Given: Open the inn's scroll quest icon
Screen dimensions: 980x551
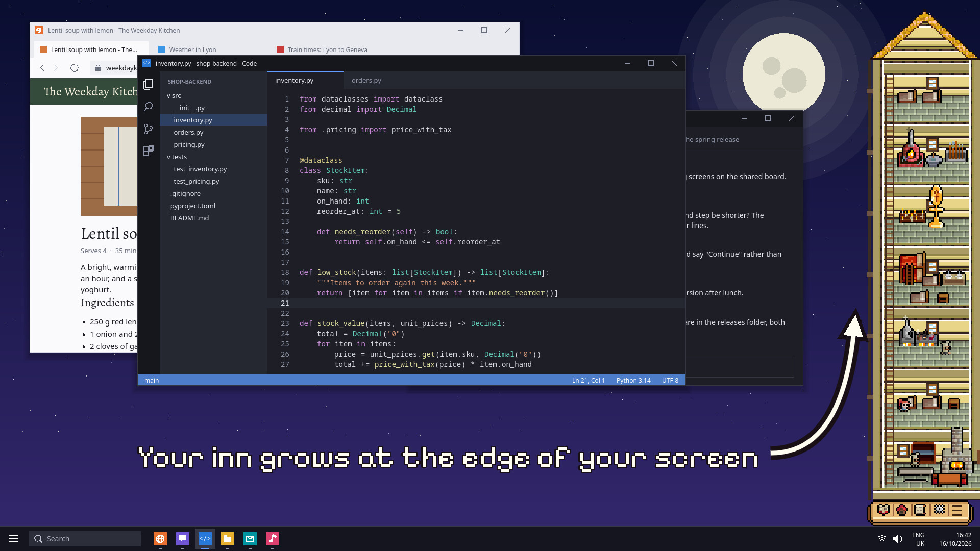Looking at the screenshot, I should [x=920, y=510].
